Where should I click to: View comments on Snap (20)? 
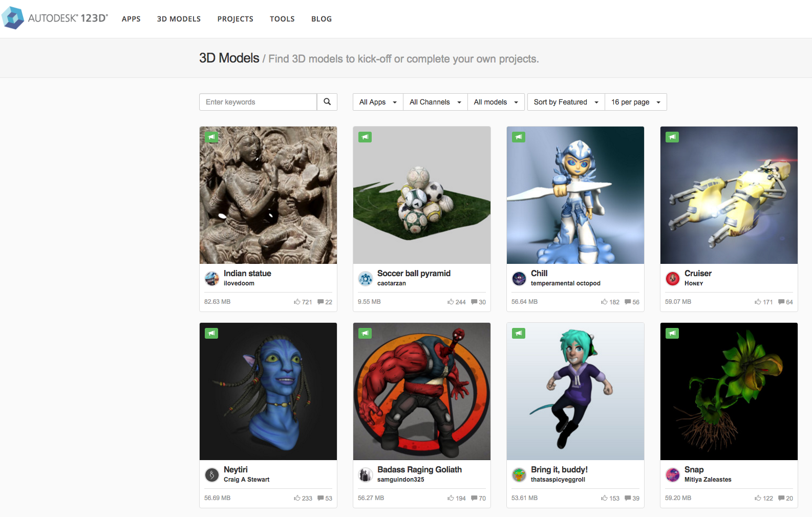click(785, 498)
